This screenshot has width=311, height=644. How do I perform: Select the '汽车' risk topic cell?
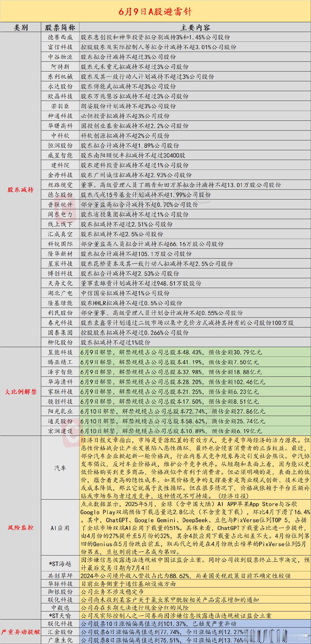point(60,468)
